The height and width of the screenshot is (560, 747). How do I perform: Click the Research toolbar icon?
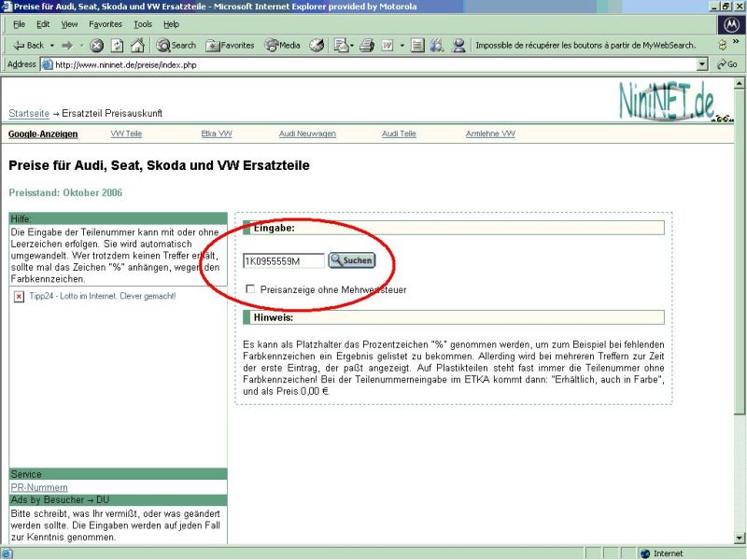(x=437, y=46)
